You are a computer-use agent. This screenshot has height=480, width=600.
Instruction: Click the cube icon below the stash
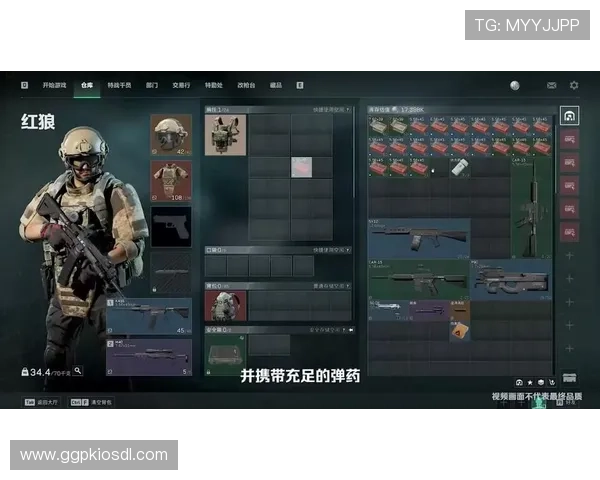(x=541, y=382)
